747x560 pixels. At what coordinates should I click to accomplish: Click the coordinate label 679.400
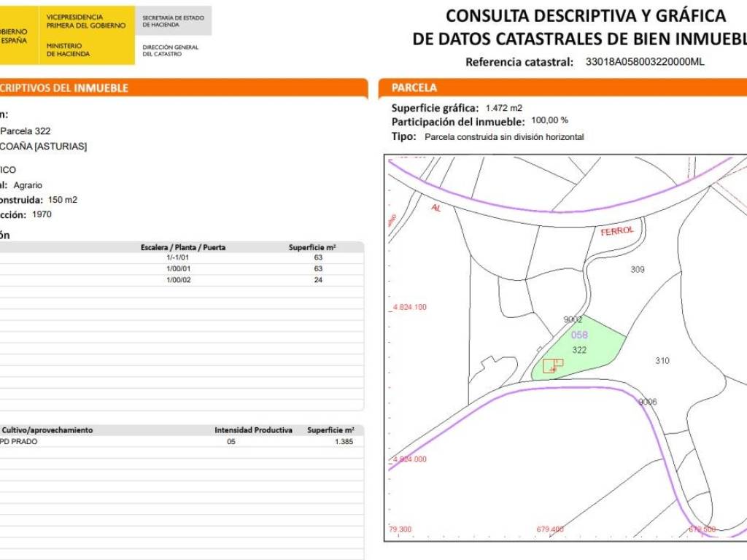550,529
